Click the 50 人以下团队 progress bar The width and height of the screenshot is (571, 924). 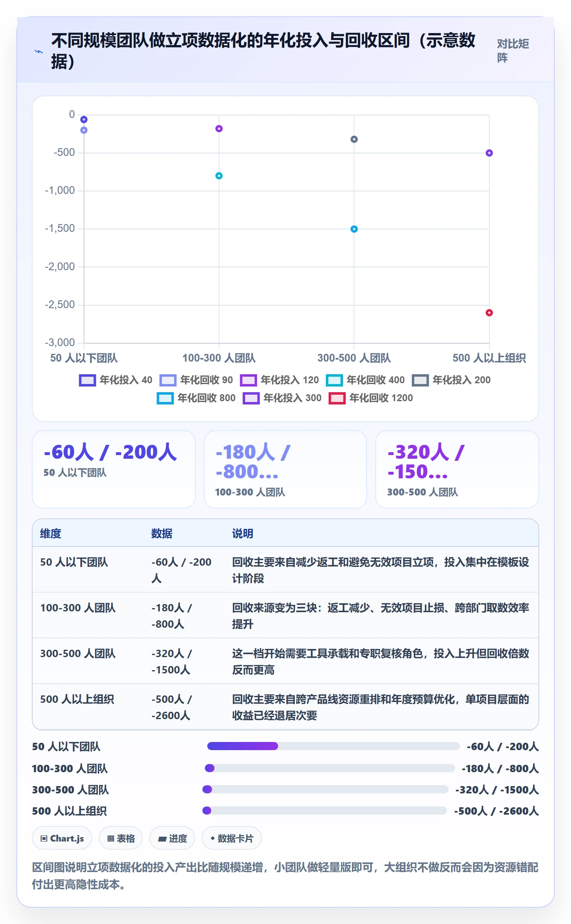coord(334,746)
